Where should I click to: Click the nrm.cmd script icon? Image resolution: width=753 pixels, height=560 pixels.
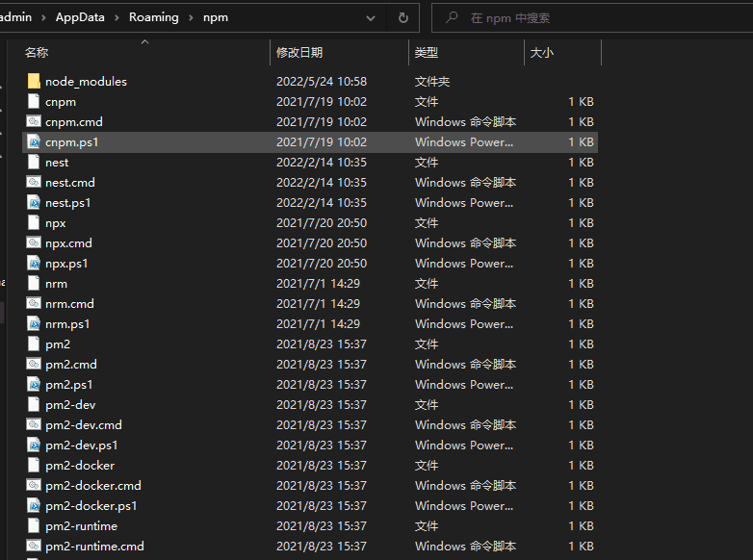[34, 303]
